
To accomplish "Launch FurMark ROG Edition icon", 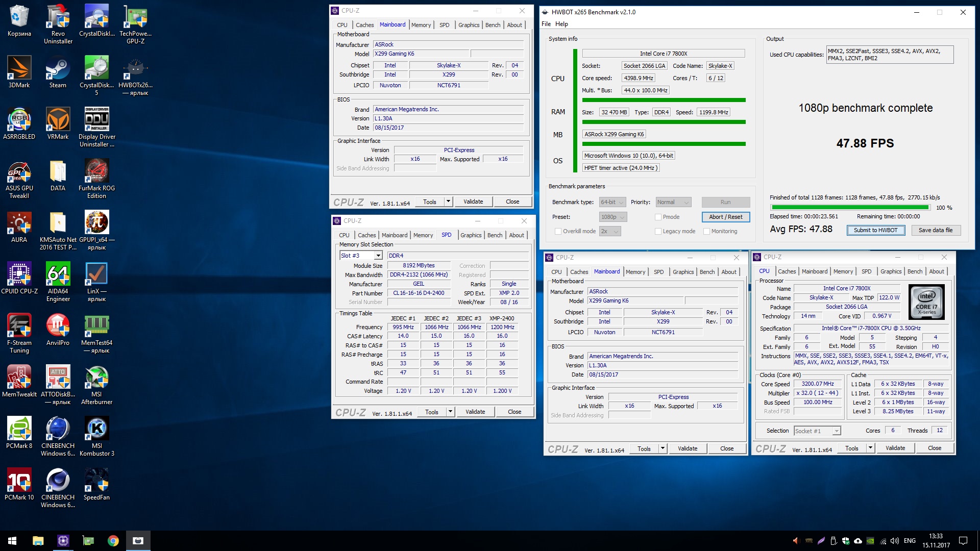I will (x=96, y=179).
